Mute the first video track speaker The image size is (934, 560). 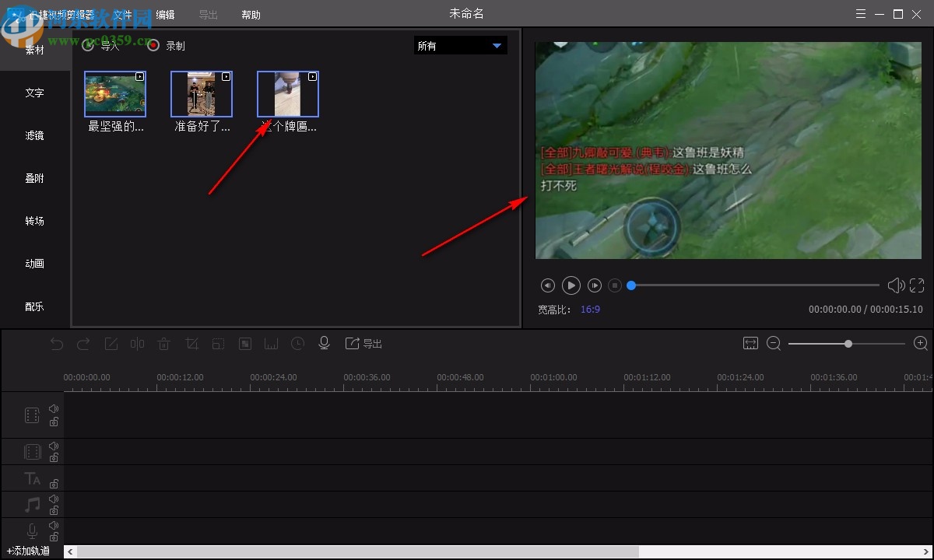54,408
